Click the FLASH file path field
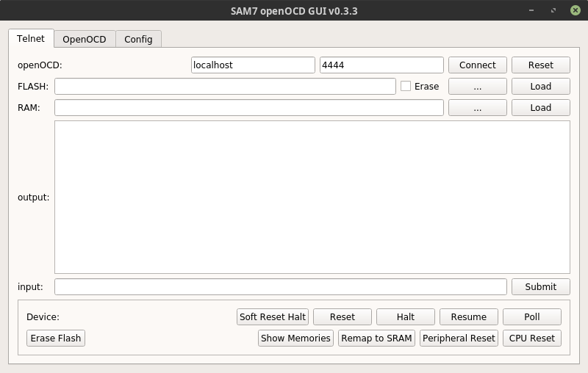Image resolution: width=588 pixels, height=373 pixels. coord(225,87)
